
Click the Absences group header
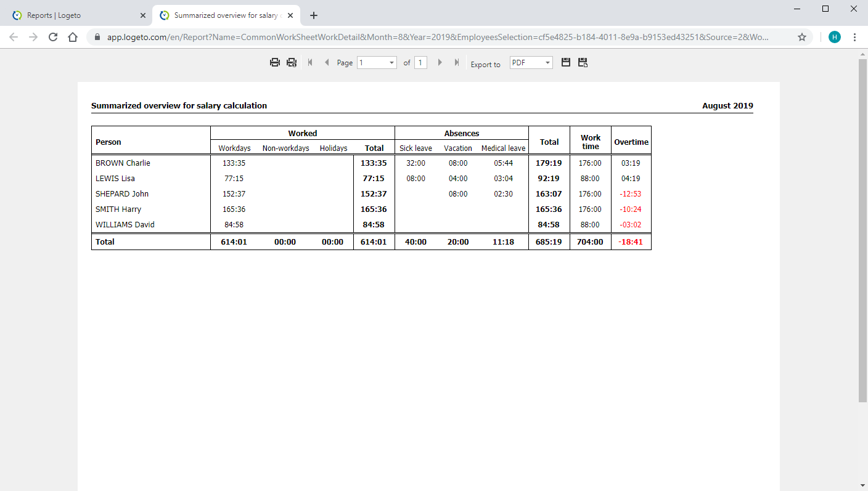(x=462, y=134)
